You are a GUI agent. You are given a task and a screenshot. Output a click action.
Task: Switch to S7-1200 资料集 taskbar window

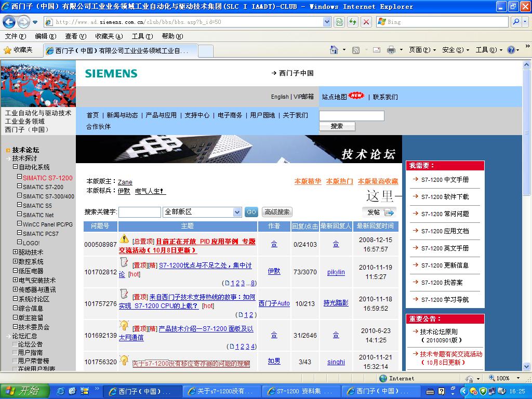pos(300,391)
